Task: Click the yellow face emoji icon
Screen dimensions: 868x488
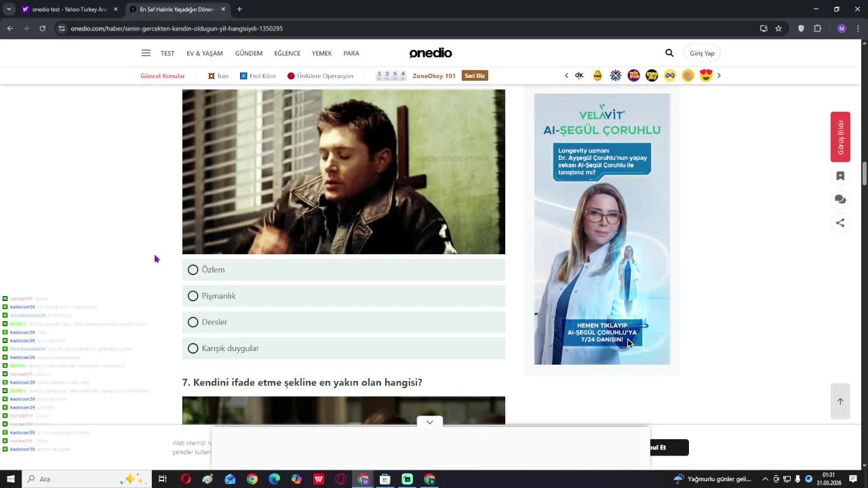Action: coord(597,75)
